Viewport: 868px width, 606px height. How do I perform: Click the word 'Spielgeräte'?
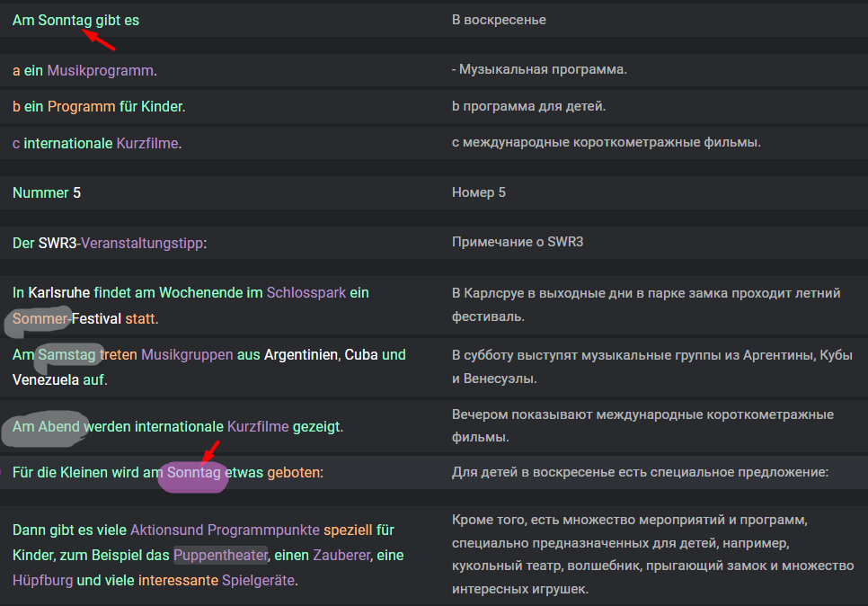[259, 581]
